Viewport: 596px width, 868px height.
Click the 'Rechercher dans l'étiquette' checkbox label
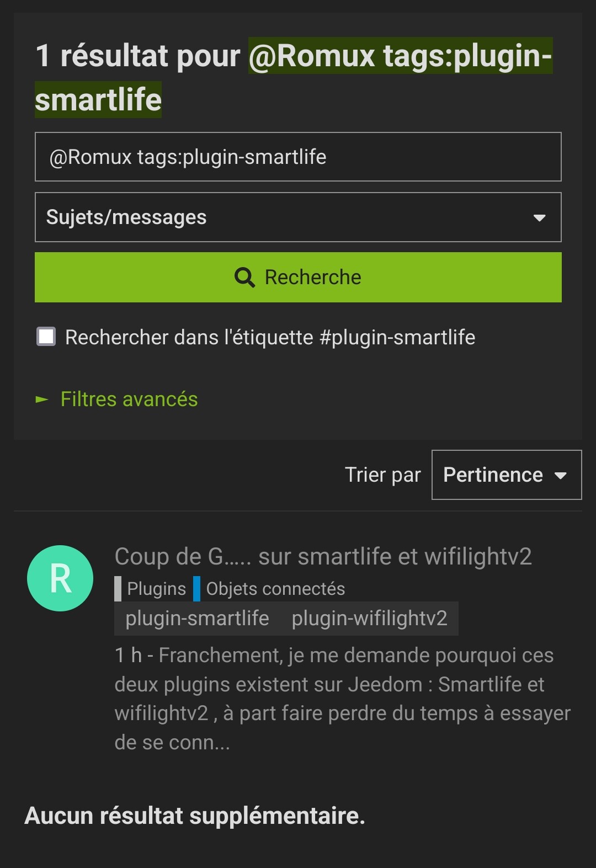point(270,337)
